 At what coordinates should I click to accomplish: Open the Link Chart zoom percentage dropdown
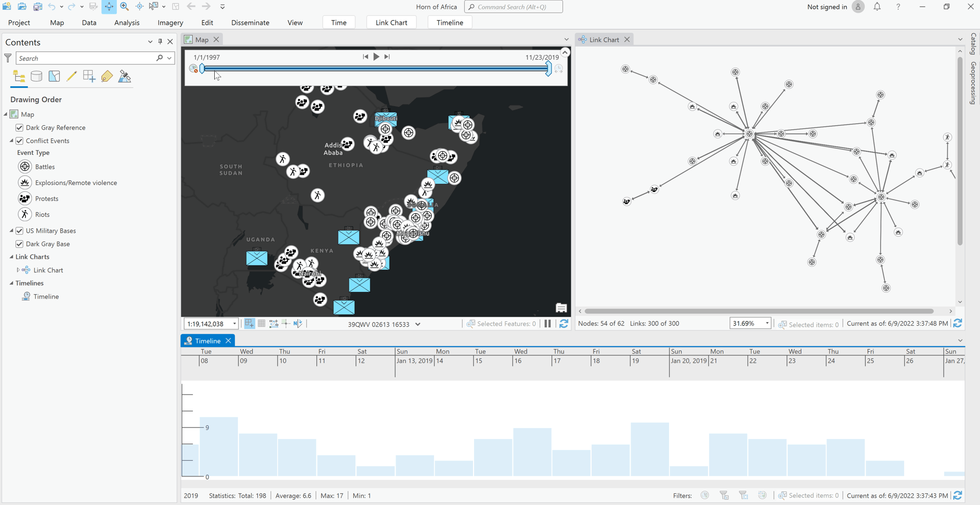[767, 323]
